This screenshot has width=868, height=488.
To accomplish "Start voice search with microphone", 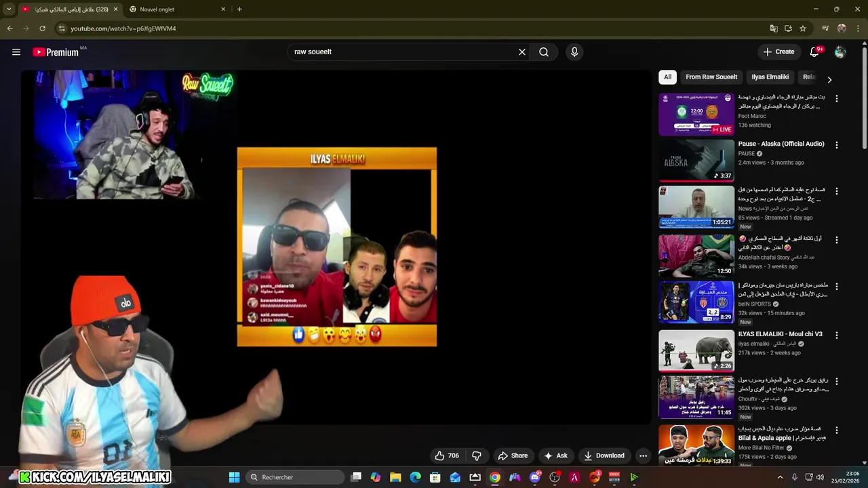I will [x=574, y=52].
